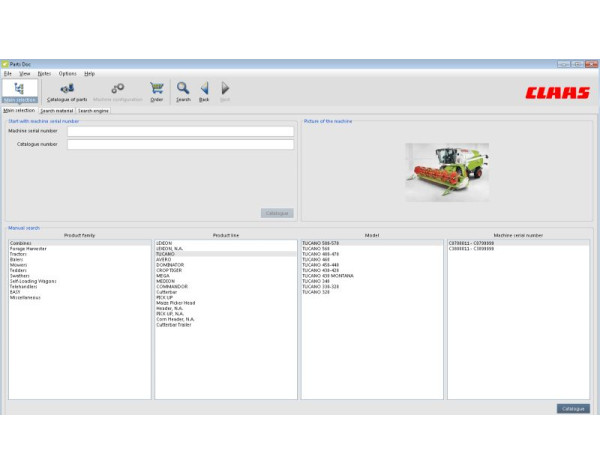Click the Main selection toolbar icon

(x=19, y=89)
